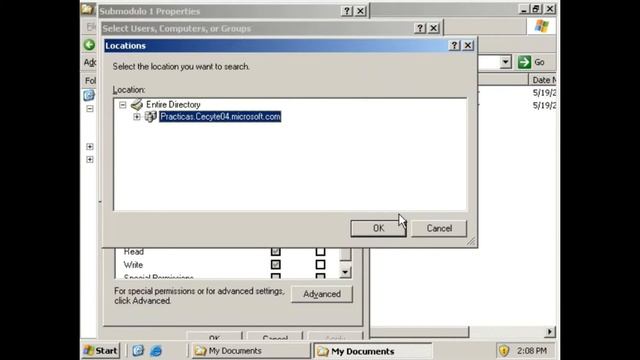Toggle the Allow checkbox for Write
Viewport: 640px width, 360px height.
click(276, 265)
